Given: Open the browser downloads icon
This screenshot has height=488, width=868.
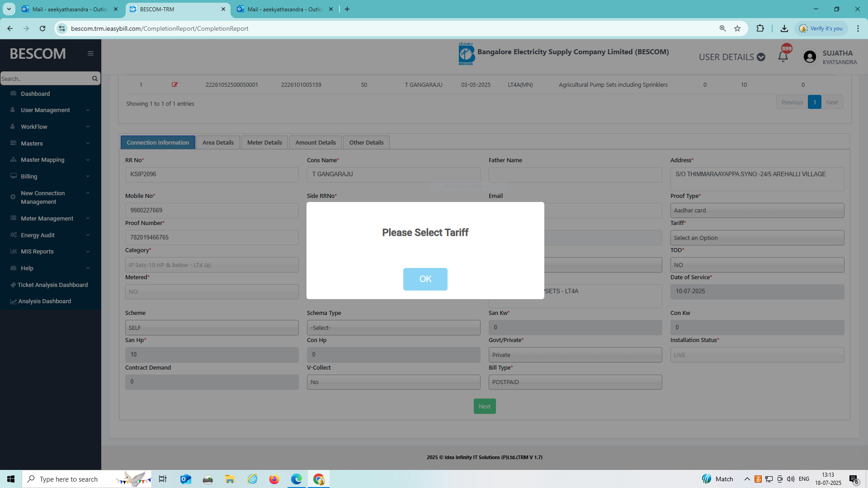Looking at the screenshot, I should click(x=784, y=28).
